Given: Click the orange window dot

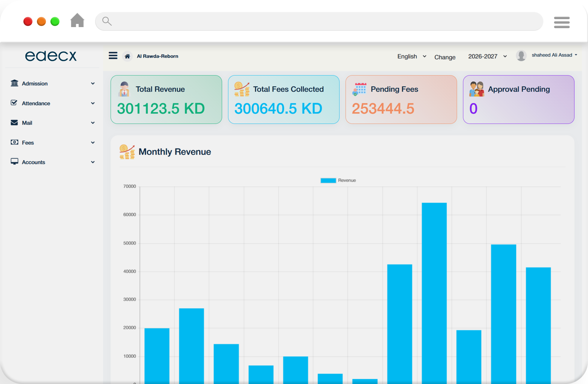Looking at the screenshot, I should coord(42,22).
